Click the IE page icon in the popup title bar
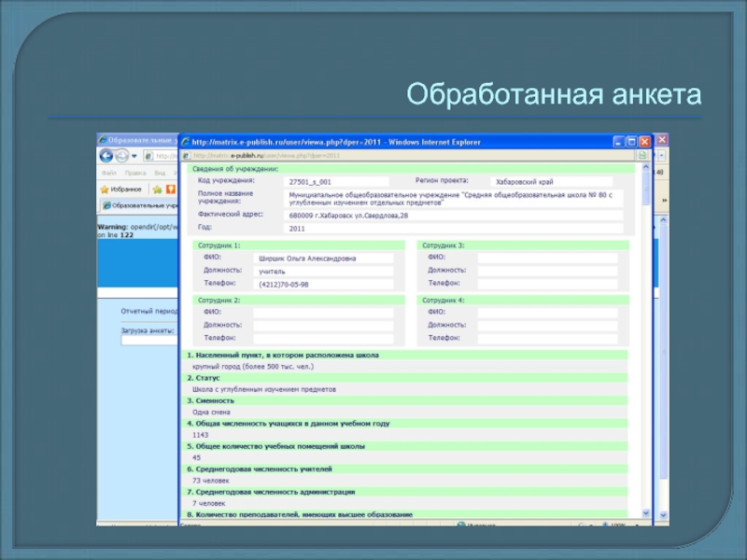 tap(185, 142)
